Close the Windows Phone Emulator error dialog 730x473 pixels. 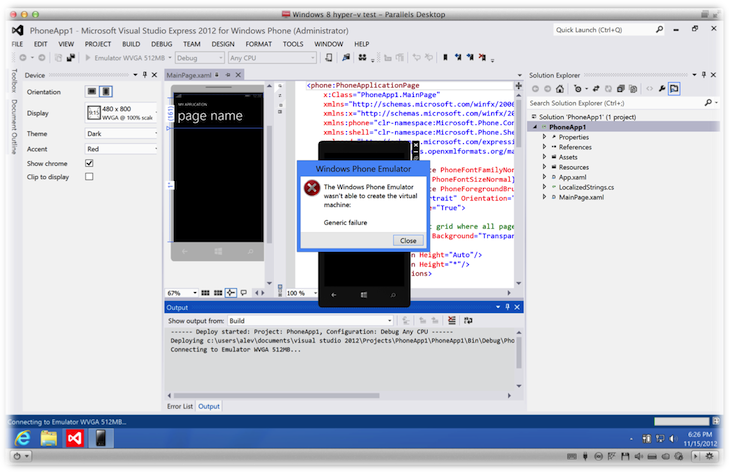point(408,240)
